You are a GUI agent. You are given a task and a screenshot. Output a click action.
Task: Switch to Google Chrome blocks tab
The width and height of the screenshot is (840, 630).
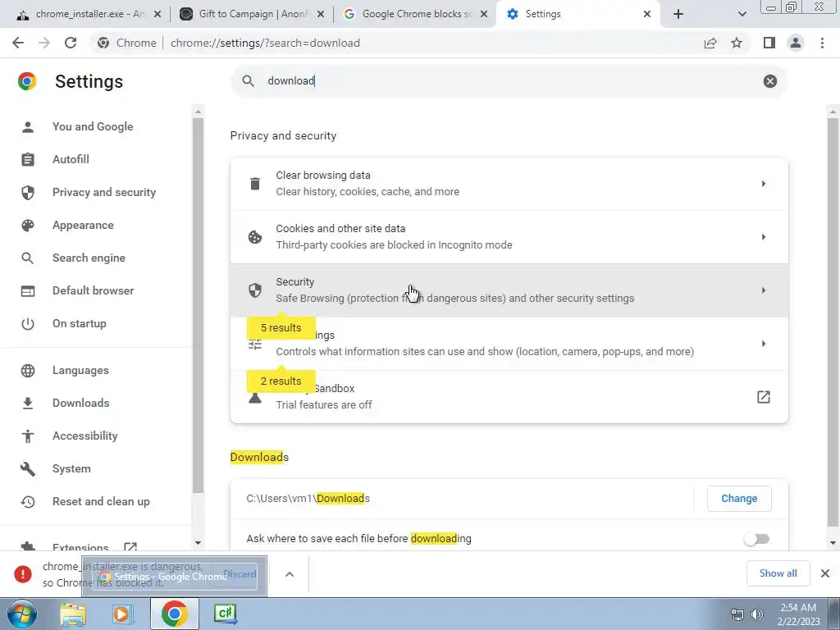coord(415,14)
